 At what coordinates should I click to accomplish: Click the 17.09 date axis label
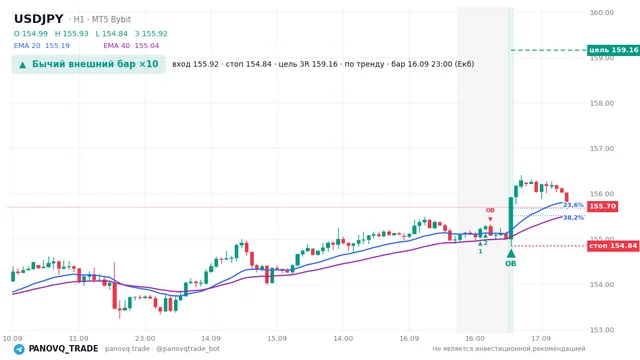541,338
